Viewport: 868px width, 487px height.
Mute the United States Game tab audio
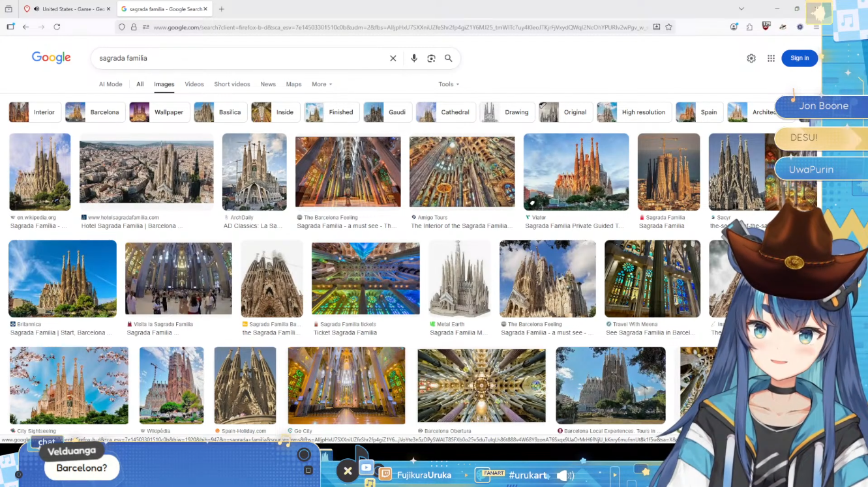35,9
